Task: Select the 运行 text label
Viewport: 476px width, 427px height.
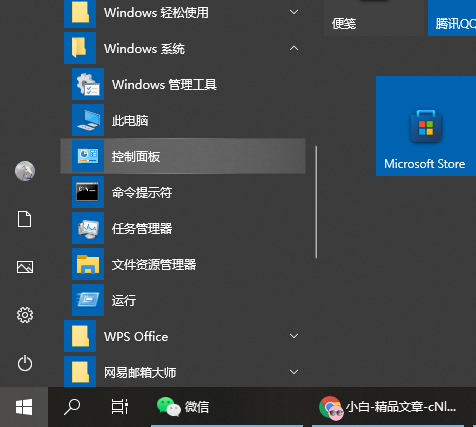Action: (124, 301)
